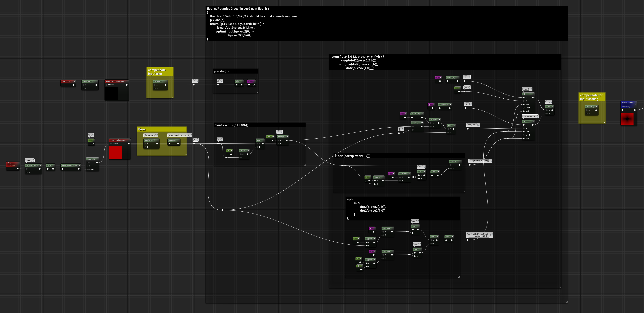
Task: Select the Multiply(,0.25) node title
Action: tap(32, 165)
